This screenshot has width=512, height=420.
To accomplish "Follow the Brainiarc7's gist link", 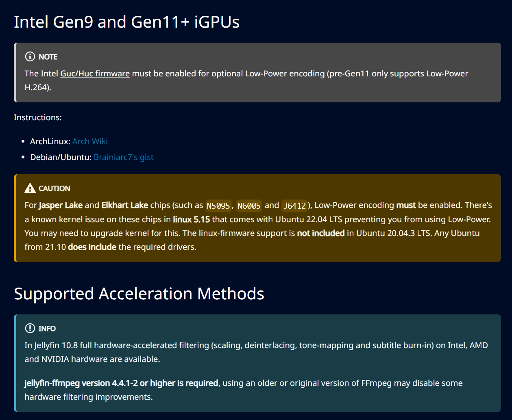I will tap(124, 157).
